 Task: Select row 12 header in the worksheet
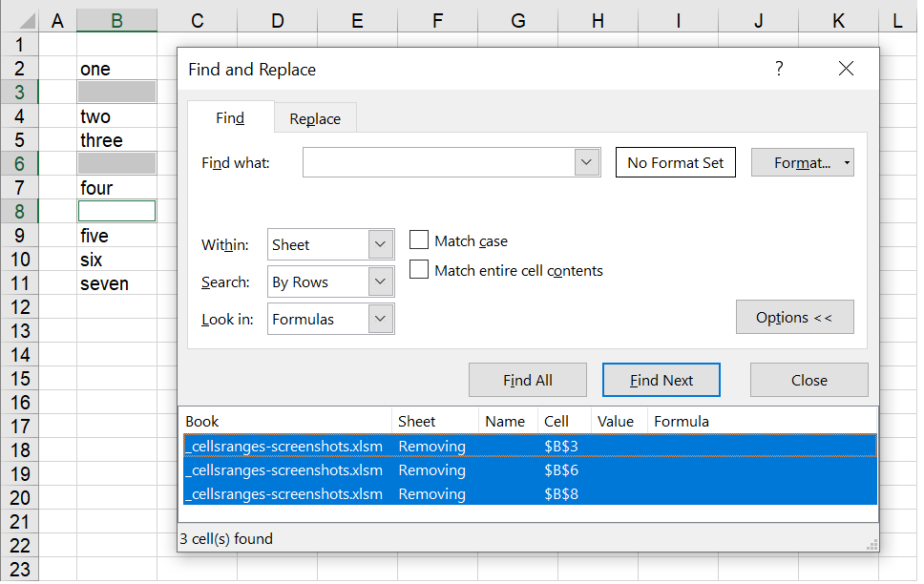19,307
